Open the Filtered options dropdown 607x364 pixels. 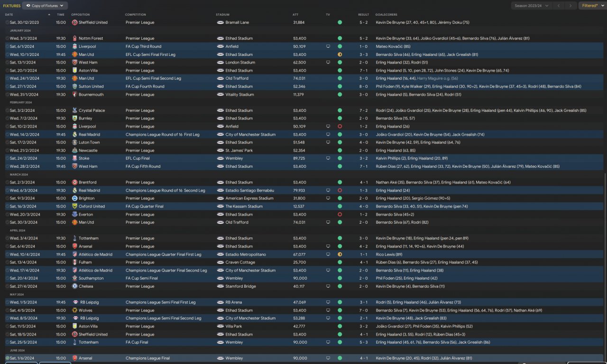(x=592, y=6)
